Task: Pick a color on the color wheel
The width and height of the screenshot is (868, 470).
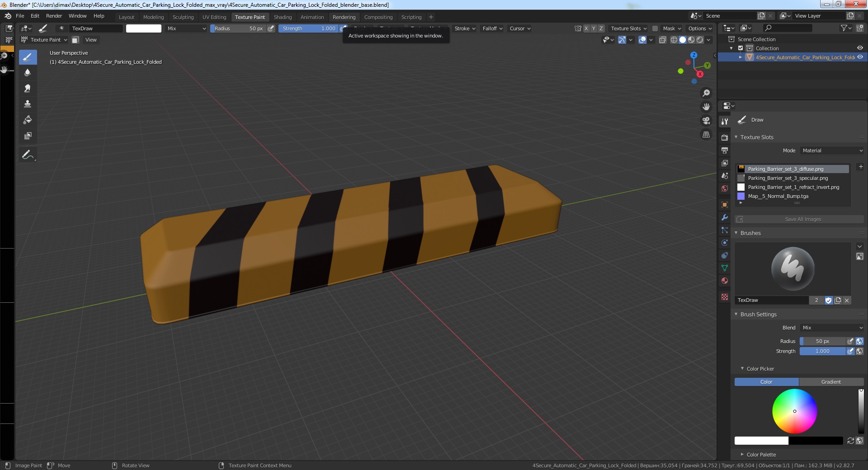Action: (794, 411)
